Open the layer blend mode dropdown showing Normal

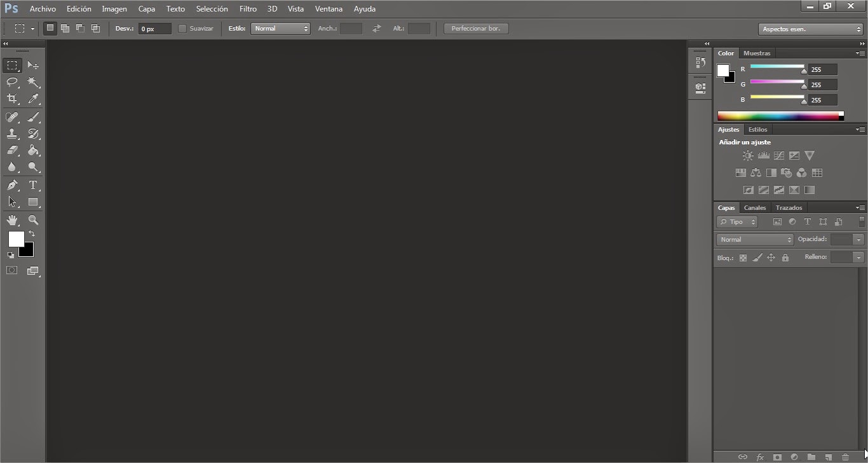pyautogui.click(x=754, y=239)
